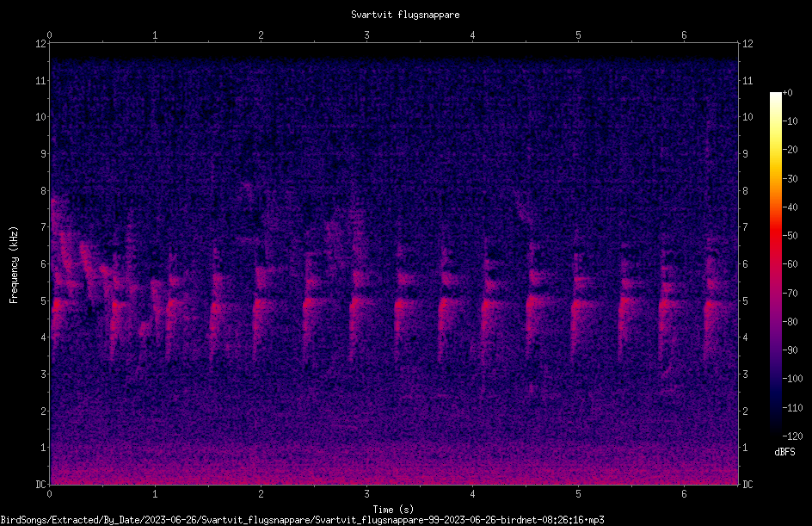Click the top time axis '5' label

[x=578, y=35]
